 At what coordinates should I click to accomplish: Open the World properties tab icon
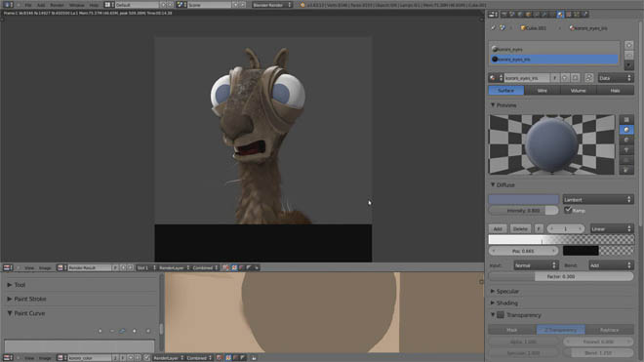520,15
